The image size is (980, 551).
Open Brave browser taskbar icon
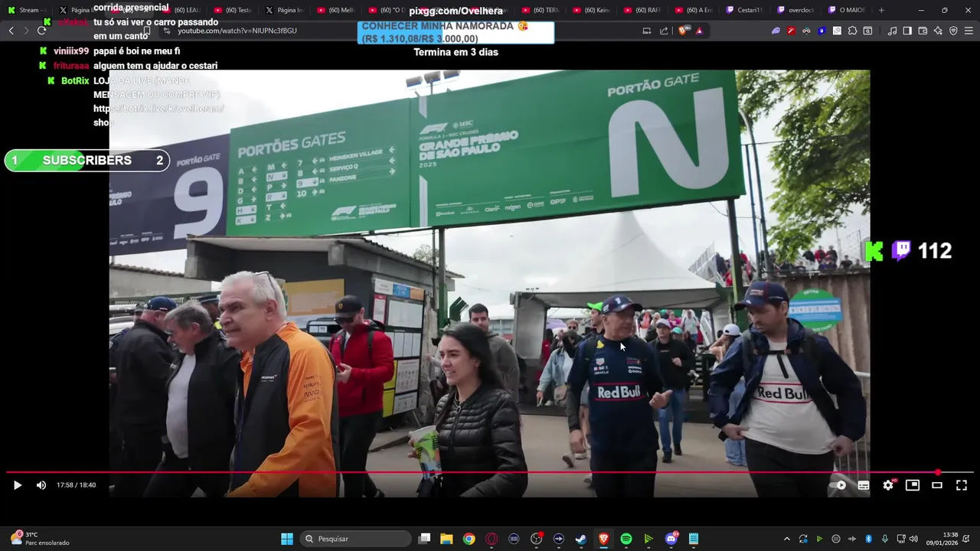coord(603,539)
